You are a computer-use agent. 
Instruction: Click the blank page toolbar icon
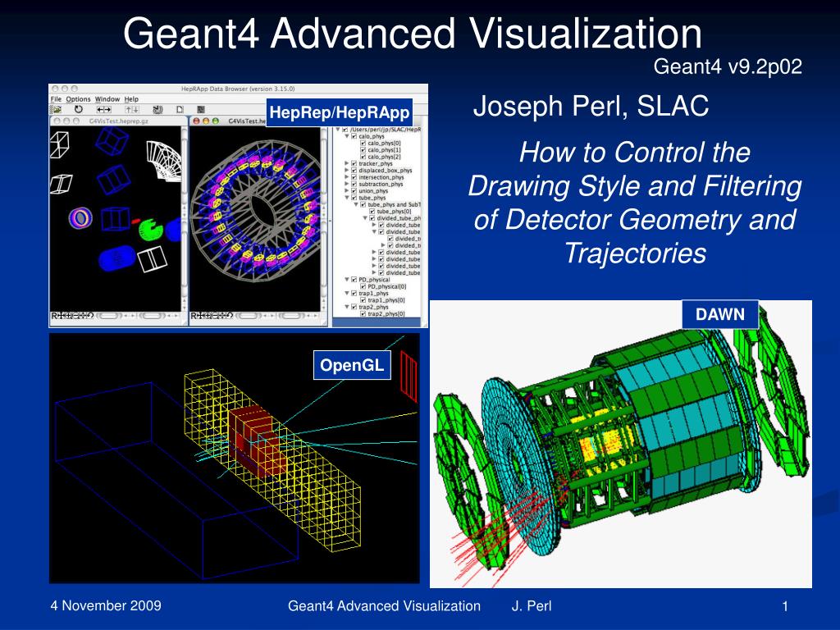(x=180, y=109)
